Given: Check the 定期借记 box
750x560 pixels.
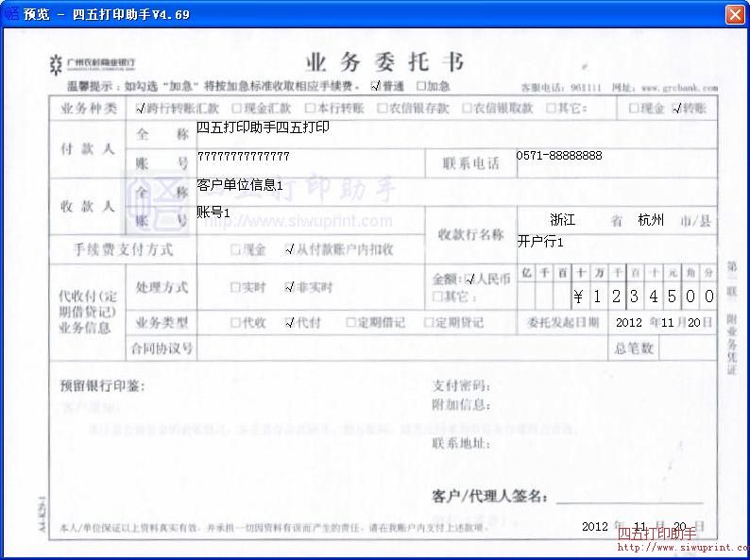Looking at the screenshot, I should 350,323.
